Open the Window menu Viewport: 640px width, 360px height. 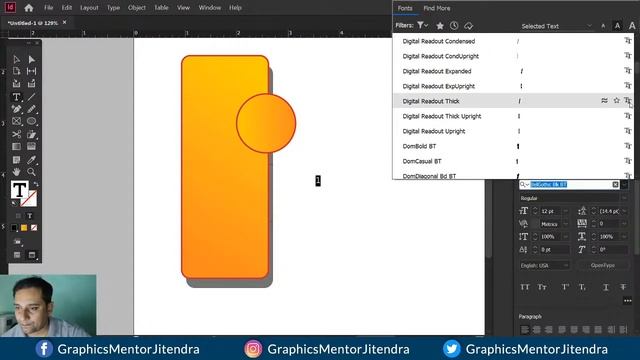(210, 8)
